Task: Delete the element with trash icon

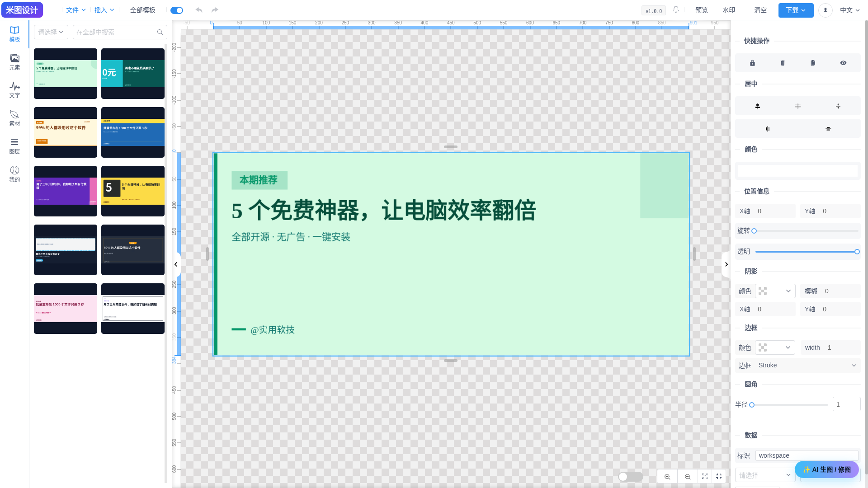Action: 783,63
